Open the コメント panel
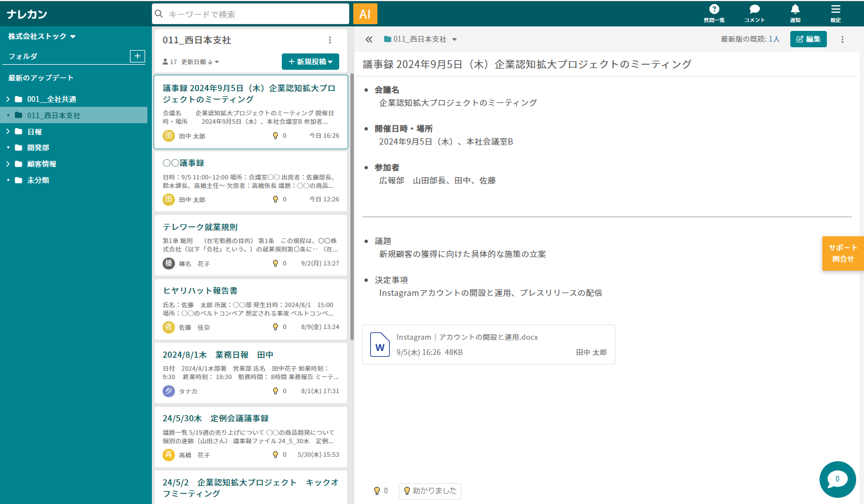The image size is (864, 504). pos(754,13)
